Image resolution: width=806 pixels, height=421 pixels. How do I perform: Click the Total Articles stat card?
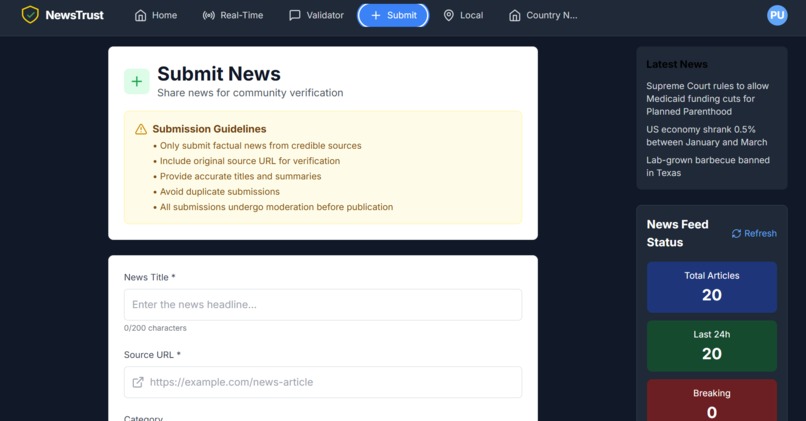click(x=712, y=287)
